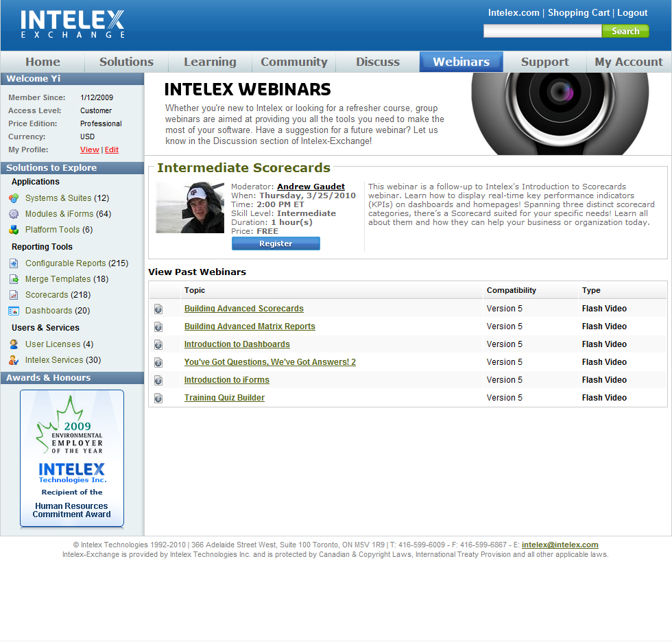This screenshot has width=672, height=642.
Task: Open the Solutions tab
Action: [126, 62]
